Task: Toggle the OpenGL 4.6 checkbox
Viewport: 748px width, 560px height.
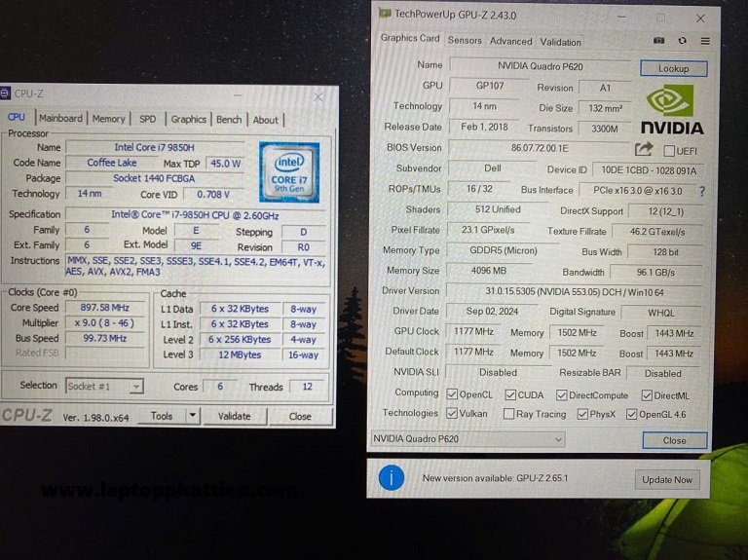Action: (631, 415)
